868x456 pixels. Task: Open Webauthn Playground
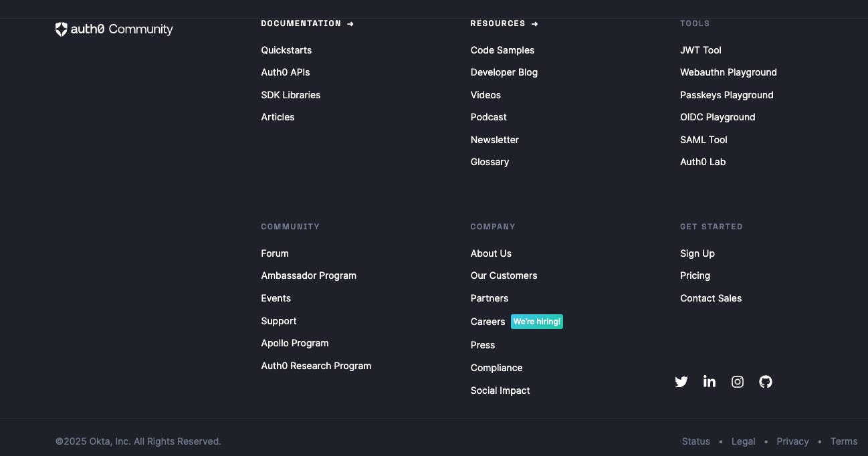(728, 72)
